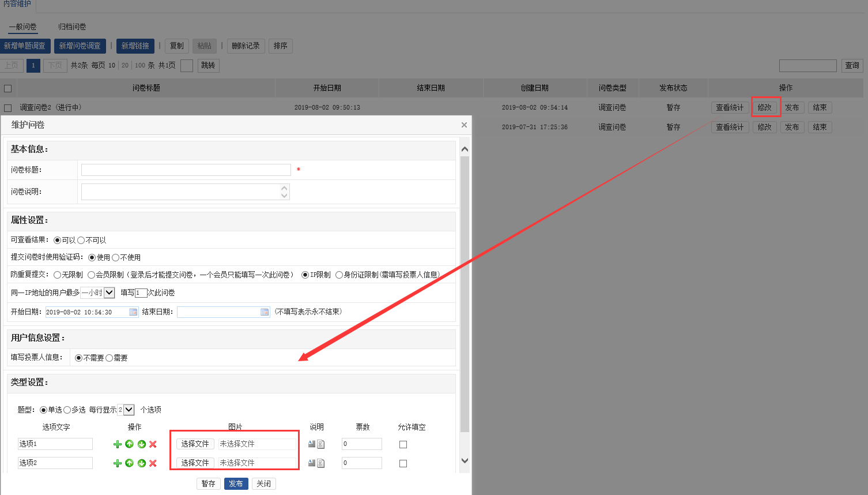Click page number 1 in pagination
This screenshot has width=868, height=495.
pyautogui.click(x=33, y=65)
